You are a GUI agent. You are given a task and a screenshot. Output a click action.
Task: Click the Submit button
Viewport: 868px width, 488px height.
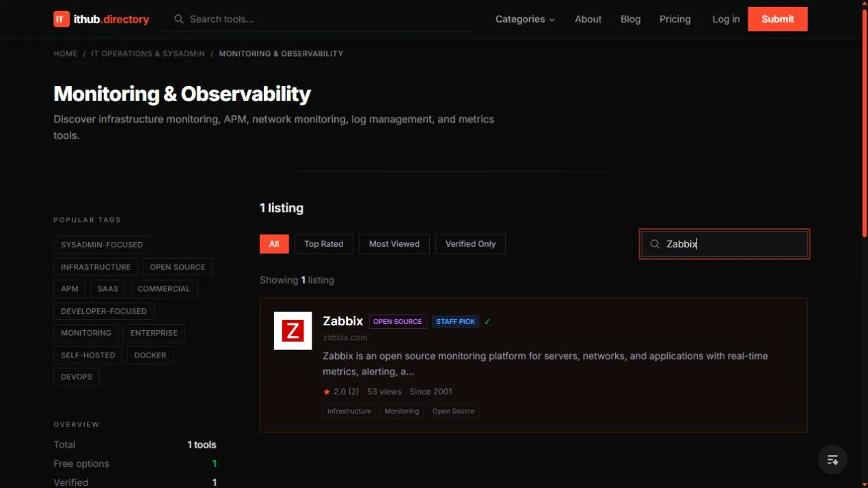pyautogui.click(x=778, y=19)
